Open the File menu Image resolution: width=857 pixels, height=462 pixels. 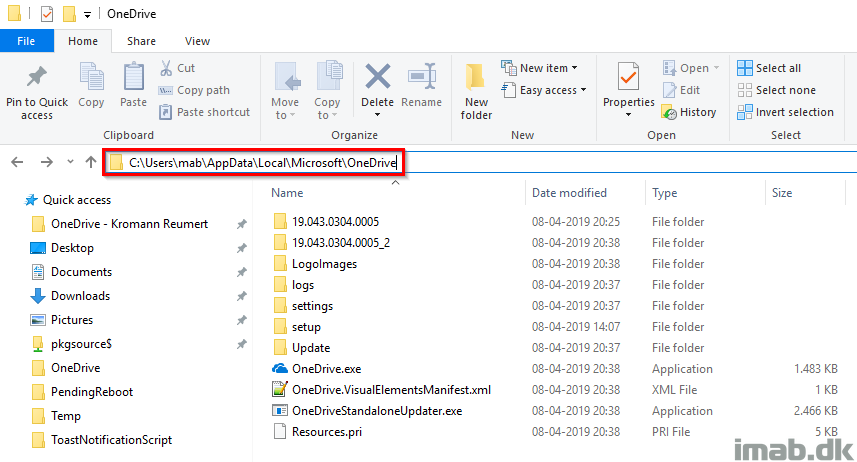(x=26, y=41)
